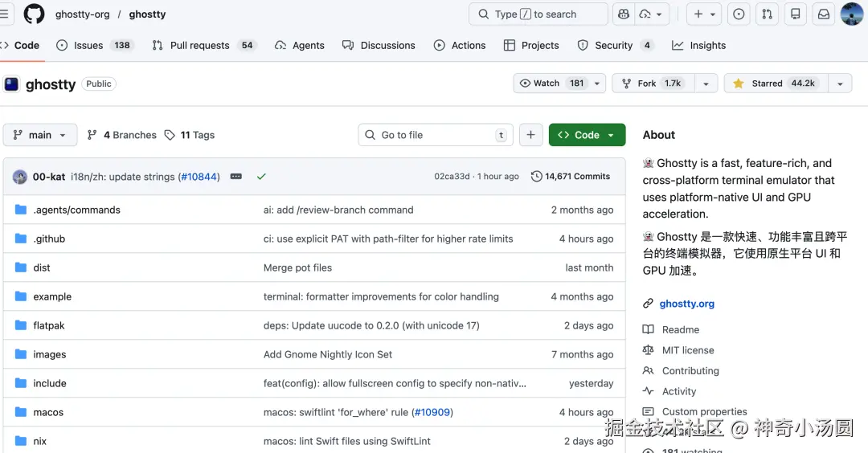Image resolution: width=868 pixels, height=453 pixels.
Task: Star toggle for ghostty repository
Action: coord(776,84)
